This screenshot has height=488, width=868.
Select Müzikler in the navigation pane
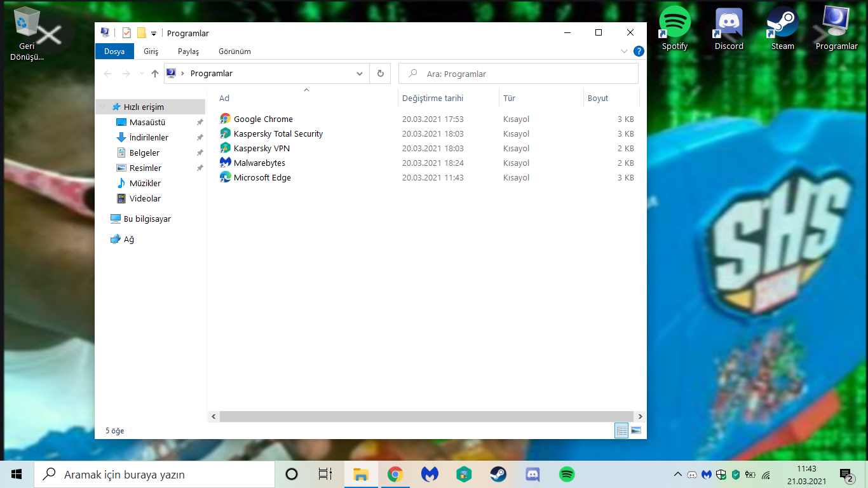click(145, 183)
